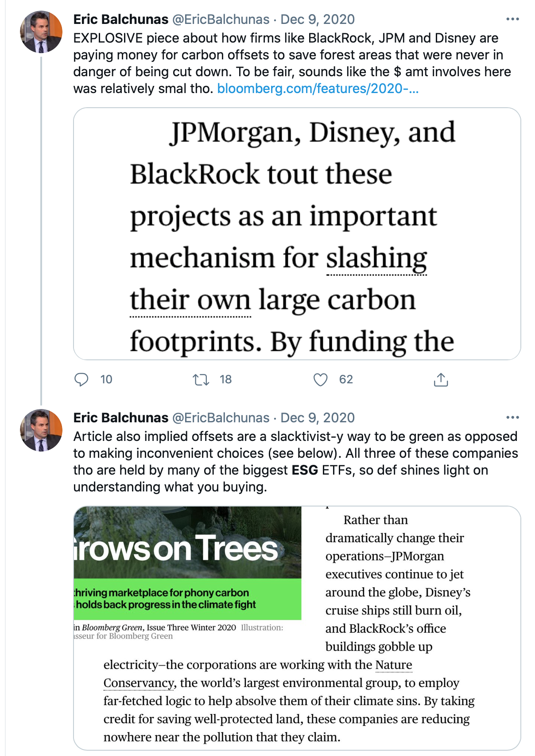Click the like count 62
The image size is (535, 756).
pyautogui.click(x=346, y=380)
